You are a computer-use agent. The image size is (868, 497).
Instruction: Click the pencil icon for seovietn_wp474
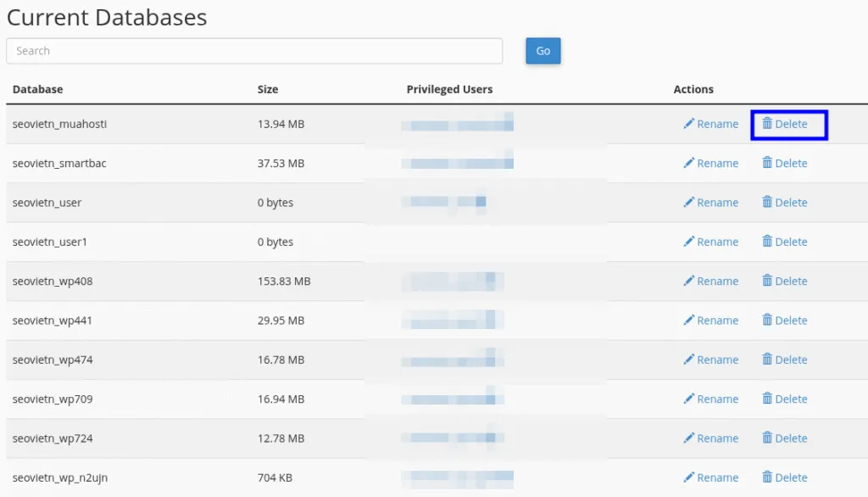tap(689, 360)
